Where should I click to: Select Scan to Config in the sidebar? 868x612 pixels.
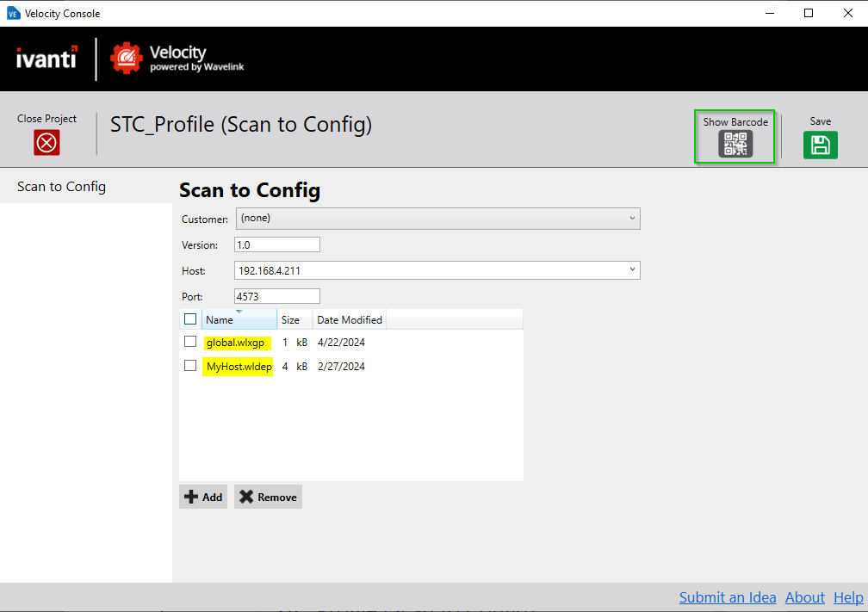tap(61, 186)
